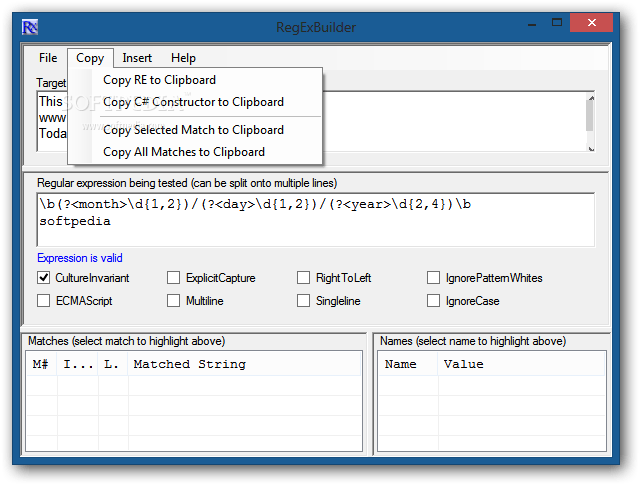Uncheck the CultureInvariant checkbox
Viewport: 640px width, 485px height.
tap(44, 277)
